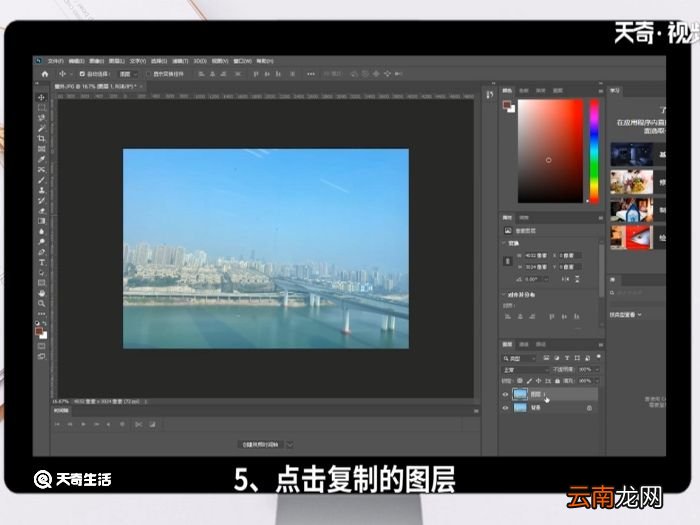The height and width of the screenshot is (525, 700).
Task: Collapse the 对齐并分布 section
Action: pyautogui.click(x=504, y=295)
